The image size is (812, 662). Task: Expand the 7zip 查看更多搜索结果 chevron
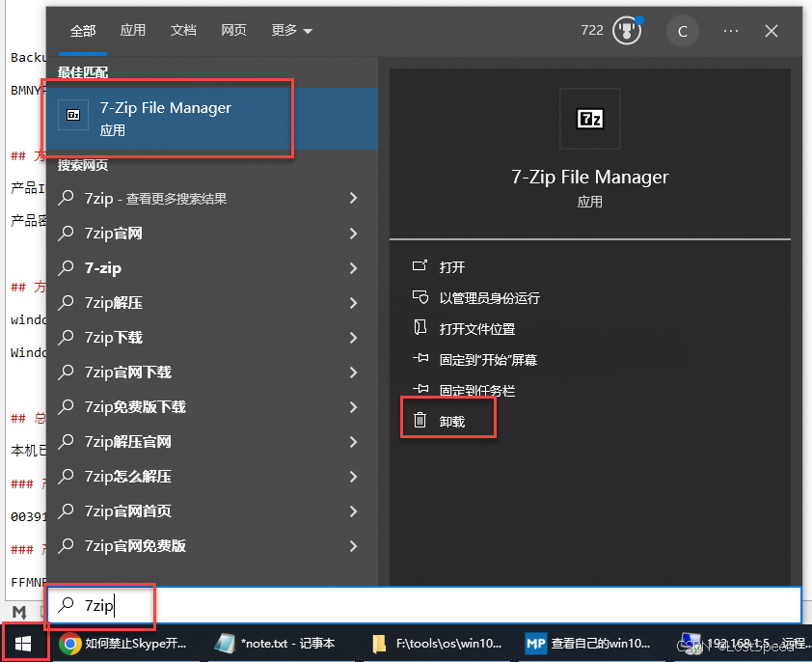point(353,198)
